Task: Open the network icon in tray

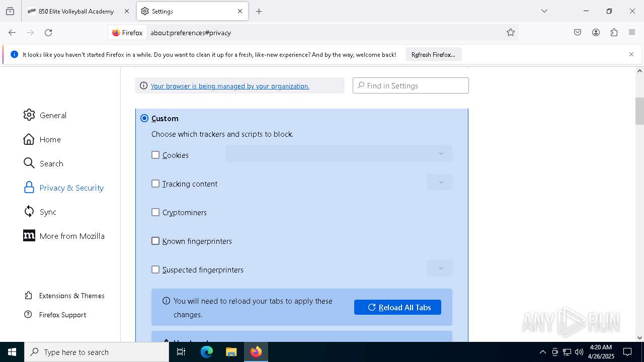Action: pos(567,352)
